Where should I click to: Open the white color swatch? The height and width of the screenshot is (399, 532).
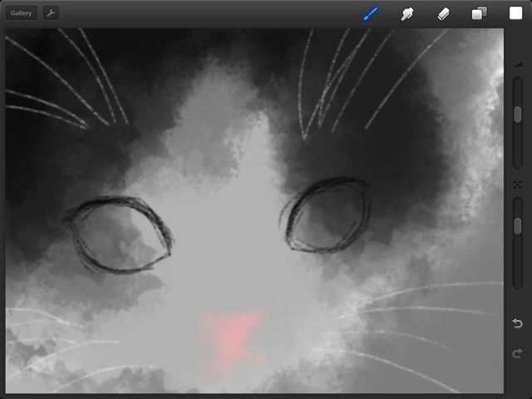[515, 13]
